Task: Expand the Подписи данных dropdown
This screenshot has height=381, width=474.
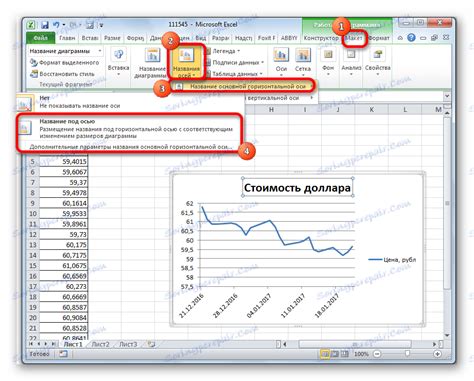Action: [235, 62]
